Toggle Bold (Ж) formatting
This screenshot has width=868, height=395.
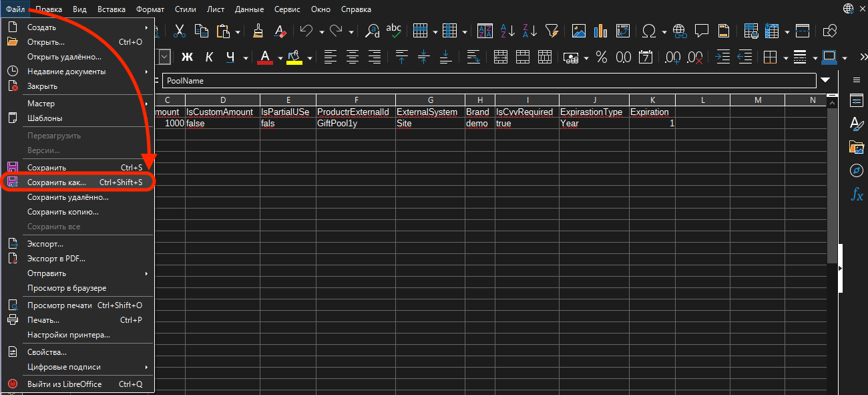point(187,57)
